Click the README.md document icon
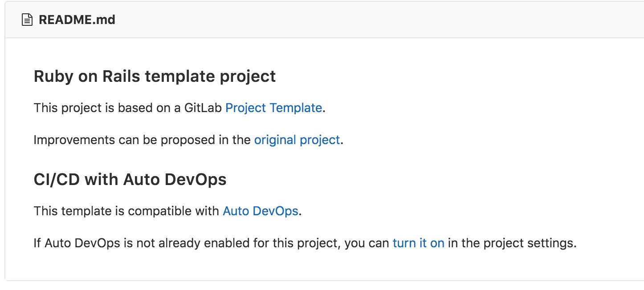Viewport: 644px width, 290px height. tap(27, 19)
